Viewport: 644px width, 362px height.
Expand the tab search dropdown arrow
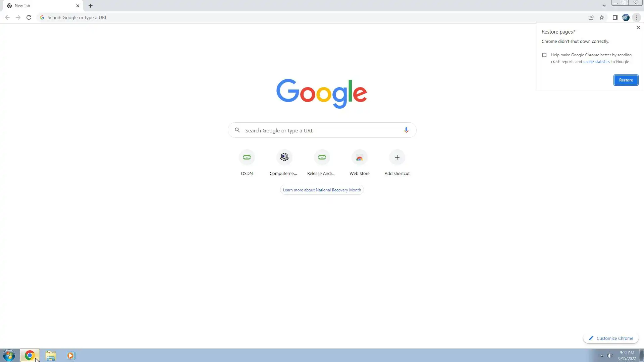point(604,6)
